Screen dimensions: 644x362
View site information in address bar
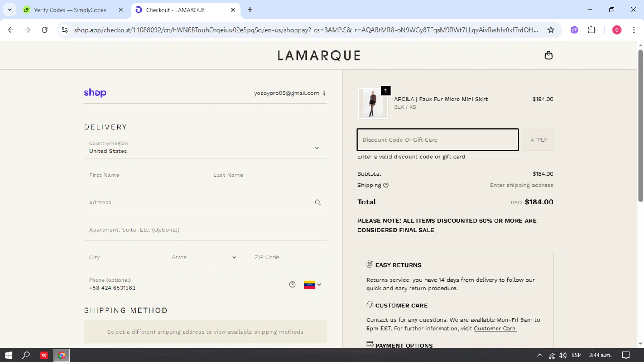tap(65, 30)
